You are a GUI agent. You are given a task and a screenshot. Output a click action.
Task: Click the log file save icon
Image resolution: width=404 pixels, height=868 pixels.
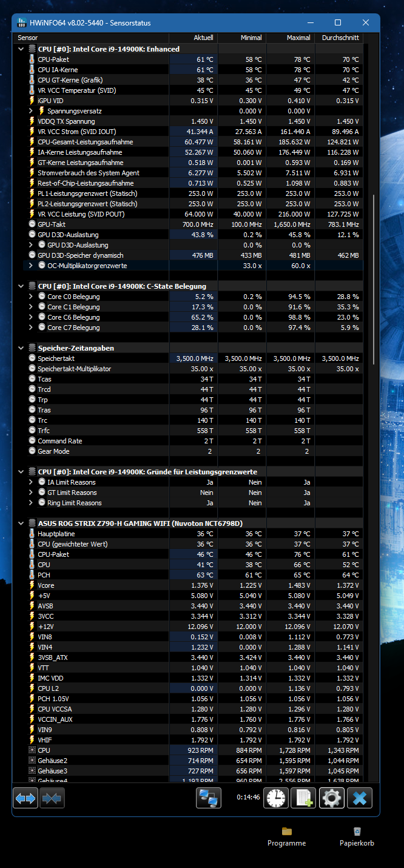[304, 798]
